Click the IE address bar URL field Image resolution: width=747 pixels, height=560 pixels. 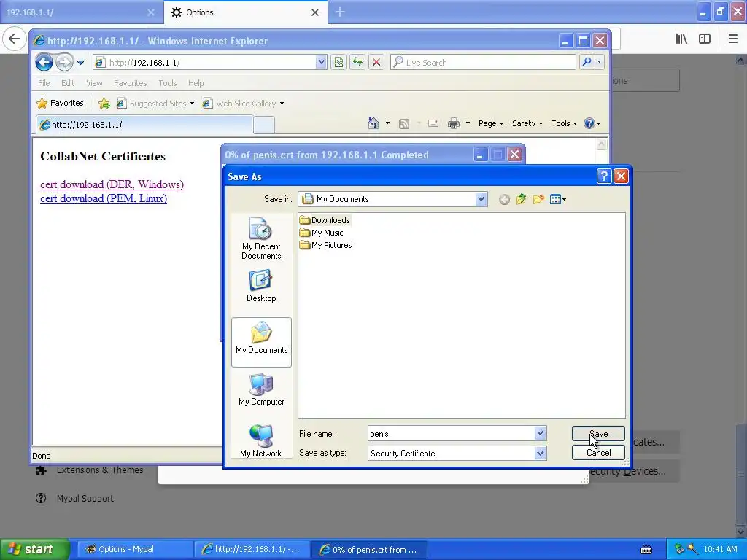205,63
